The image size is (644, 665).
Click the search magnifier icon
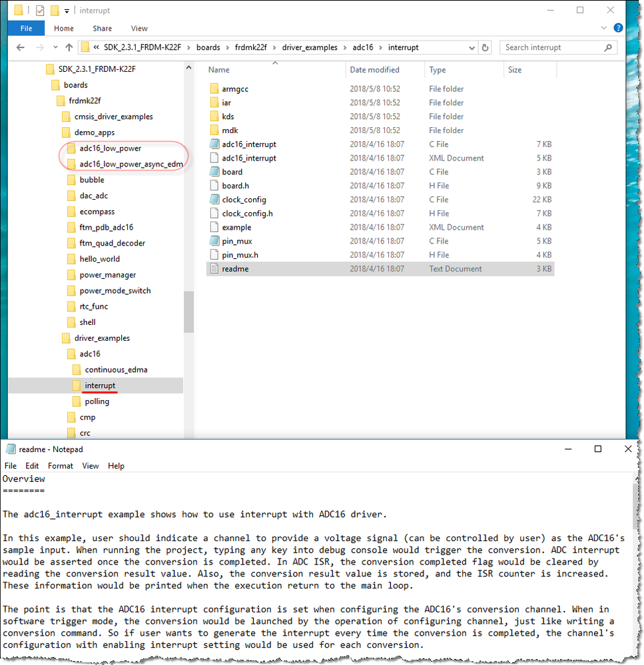click(x=607, y=47)
